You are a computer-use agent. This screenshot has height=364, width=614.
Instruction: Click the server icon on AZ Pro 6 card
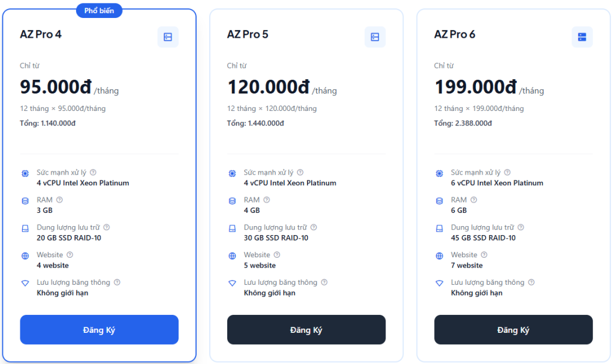(582, 37)
